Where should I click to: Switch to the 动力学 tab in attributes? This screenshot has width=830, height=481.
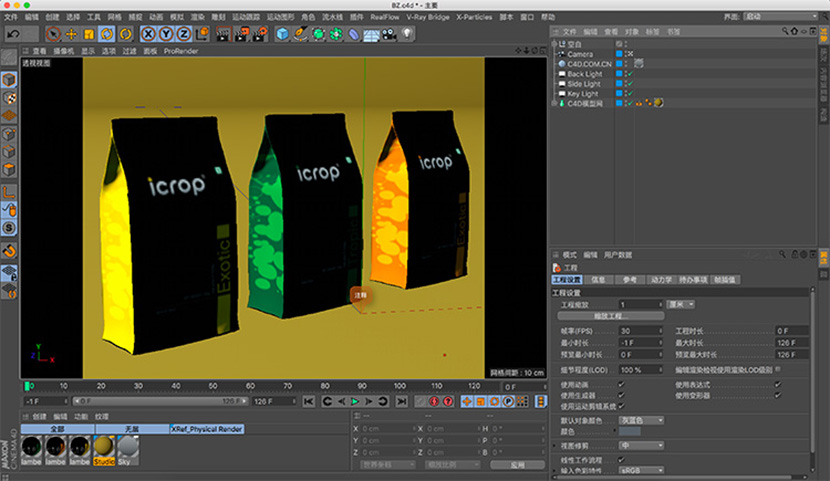pyautogui.click(x=661, y=280)
